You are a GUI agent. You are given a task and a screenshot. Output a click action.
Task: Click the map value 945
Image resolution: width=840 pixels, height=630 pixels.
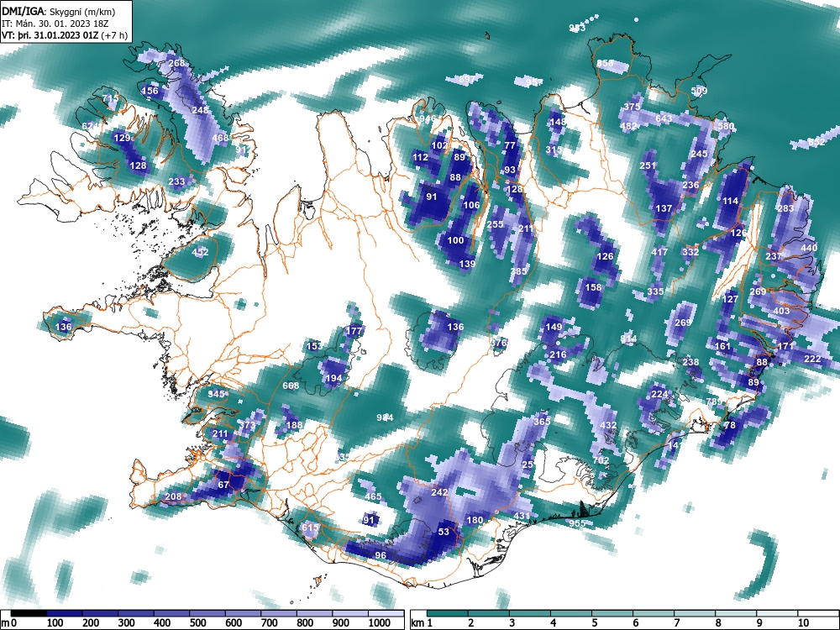[216, 394]
